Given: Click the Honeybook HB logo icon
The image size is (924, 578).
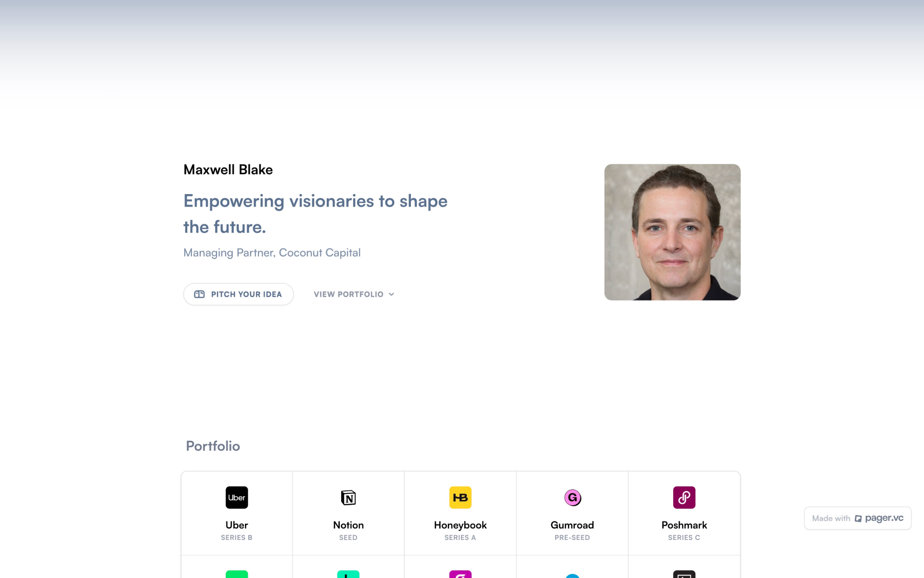Looking at the screenshot, I should (461, 498).
